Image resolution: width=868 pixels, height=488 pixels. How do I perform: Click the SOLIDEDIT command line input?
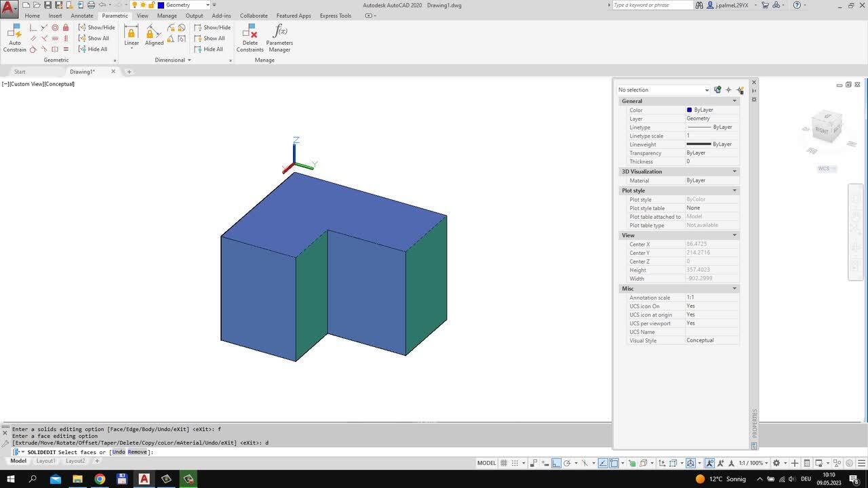tap(339, 452)
